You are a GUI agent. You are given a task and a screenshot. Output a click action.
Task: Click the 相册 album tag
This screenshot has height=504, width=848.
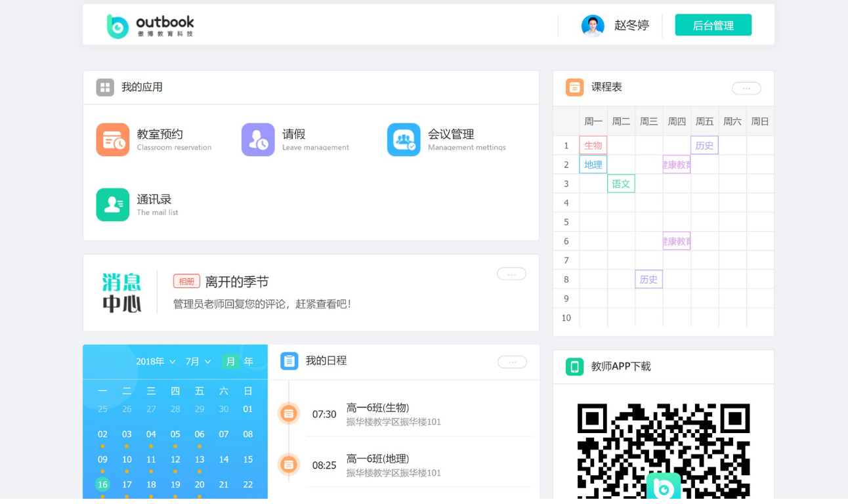[186, 281]
